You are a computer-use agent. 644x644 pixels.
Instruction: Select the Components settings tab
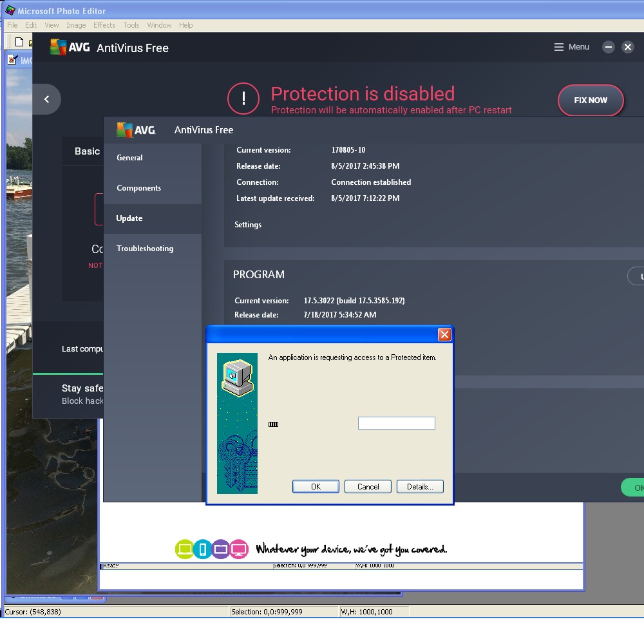138,188
